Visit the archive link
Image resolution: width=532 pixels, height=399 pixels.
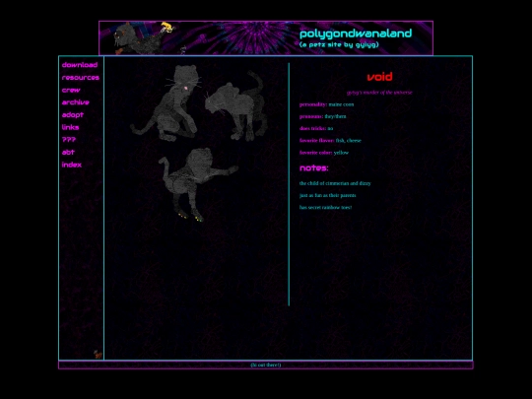(75, 102)
